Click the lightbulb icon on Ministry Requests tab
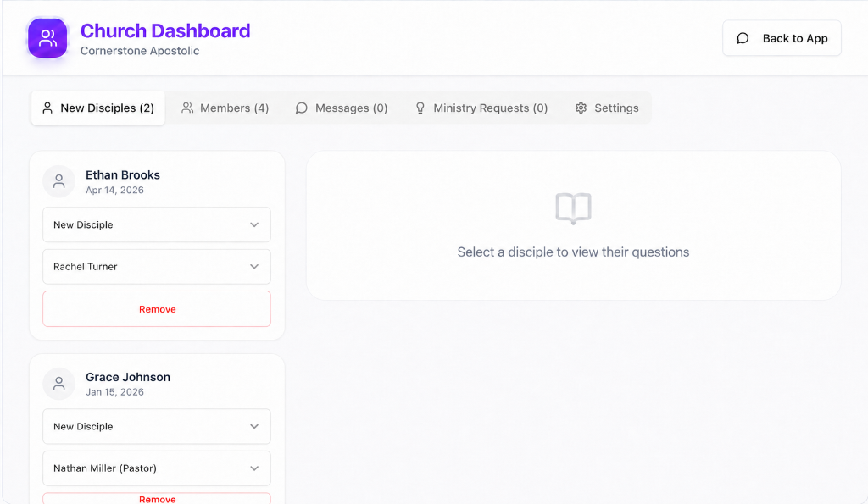 click(x=420, y=108)
